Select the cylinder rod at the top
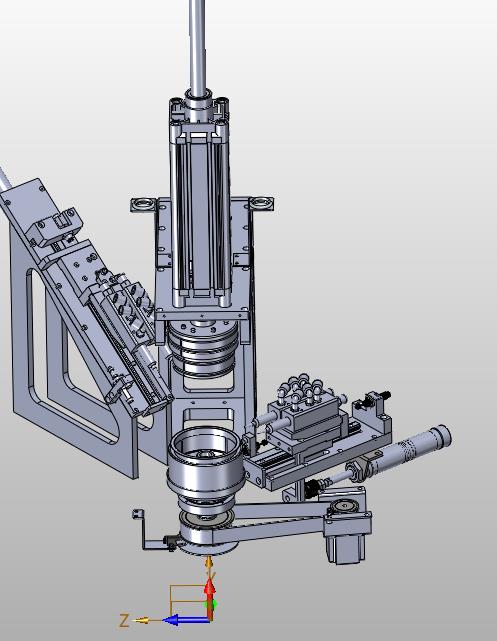This screenshot has height=641, width=497. [197, 47]
